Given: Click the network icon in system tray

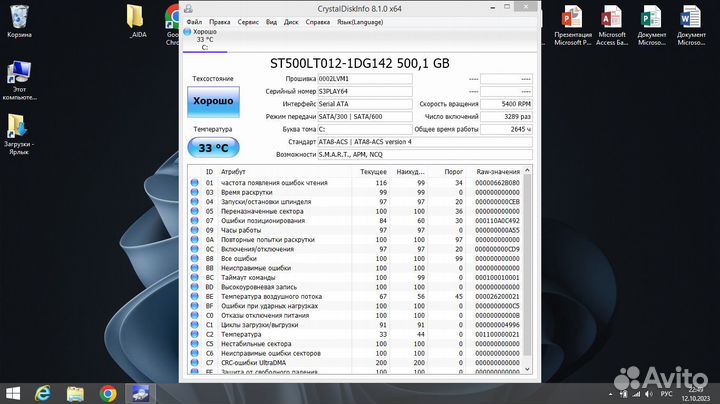Looking at the screenshot, I should tap(636, 394).
